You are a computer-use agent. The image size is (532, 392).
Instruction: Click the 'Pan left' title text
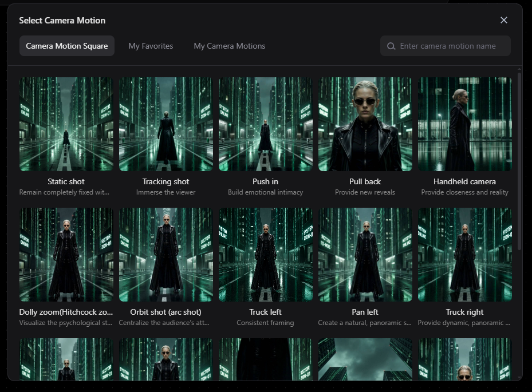click(365, 312)
